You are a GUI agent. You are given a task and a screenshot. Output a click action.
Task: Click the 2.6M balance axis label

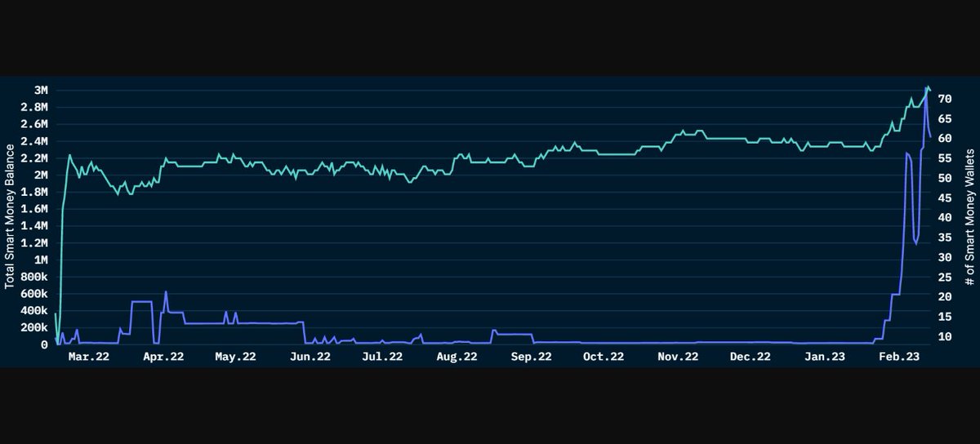(x=36, y=124)
